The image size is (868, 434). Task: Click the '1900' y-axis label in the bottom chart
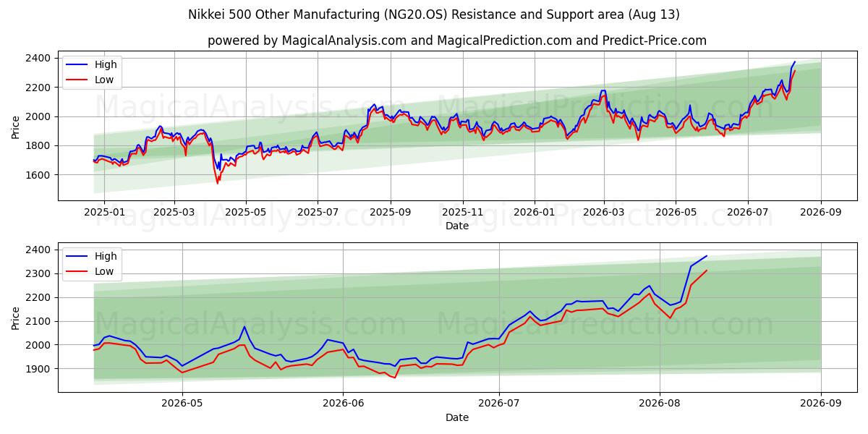(38, 369)
